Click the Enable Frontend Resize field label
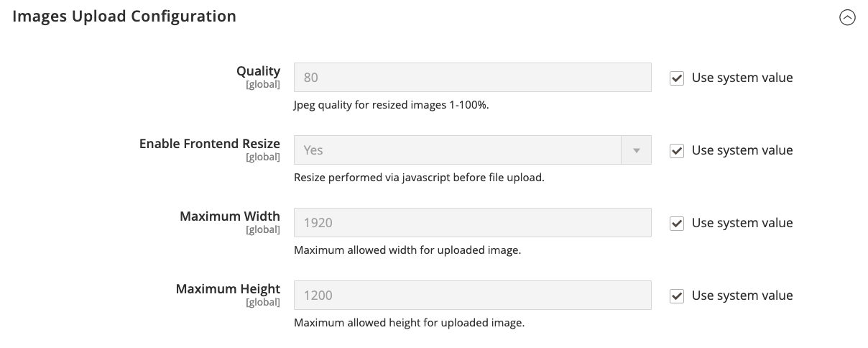Screen dimensions: 868x348 [209, 144]
